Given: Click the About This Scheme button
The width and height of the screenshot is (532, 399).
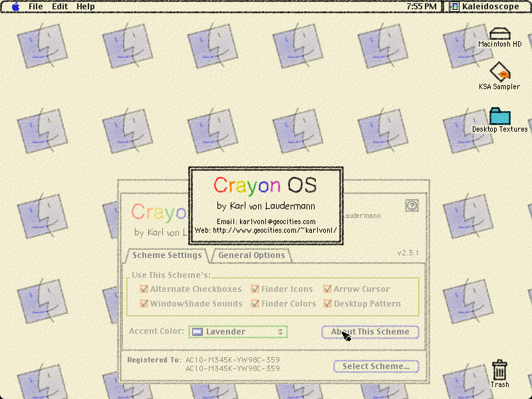Looking at the screenshot, I should [x=370, y=331].
